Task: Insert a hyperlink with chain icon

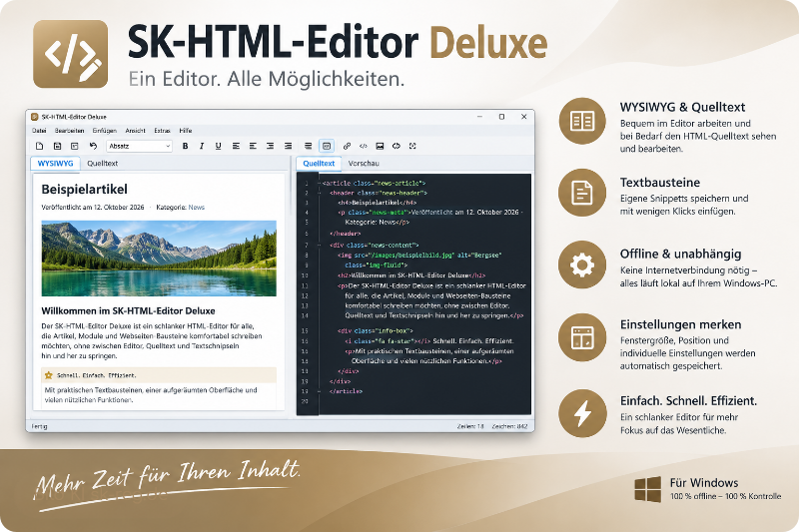Action: (347, 146)
